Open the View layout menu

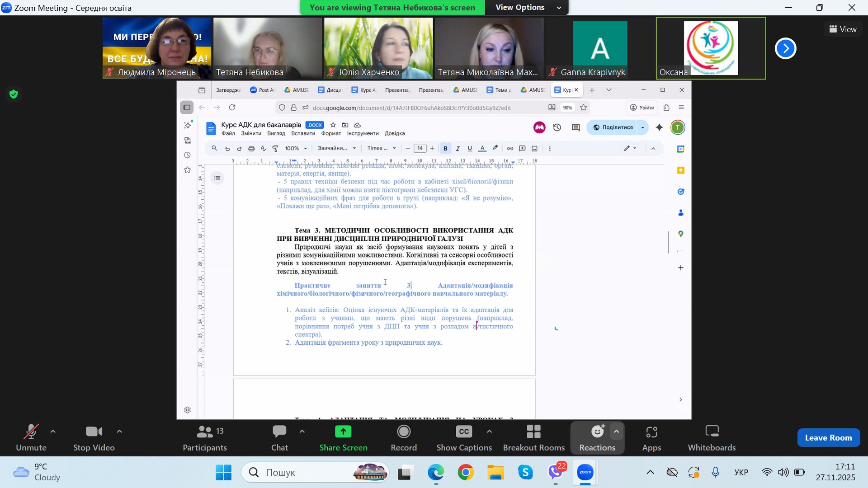[843, 29]
